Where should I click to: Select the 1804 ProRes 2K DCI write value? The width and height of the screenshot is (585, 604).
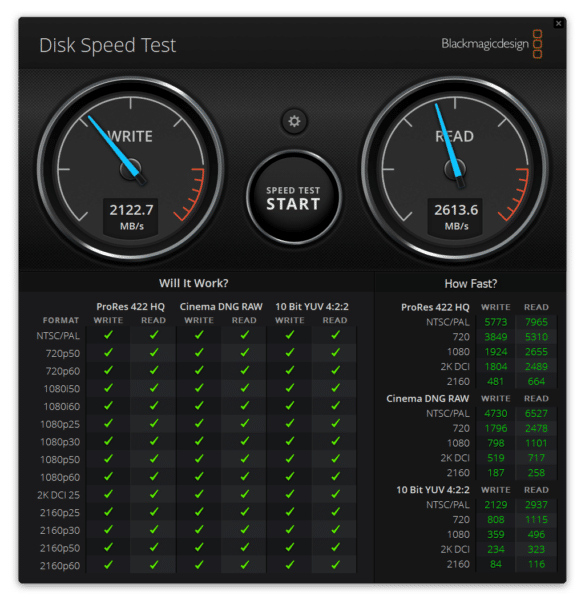pyautogui.click(x=496, y=367)
